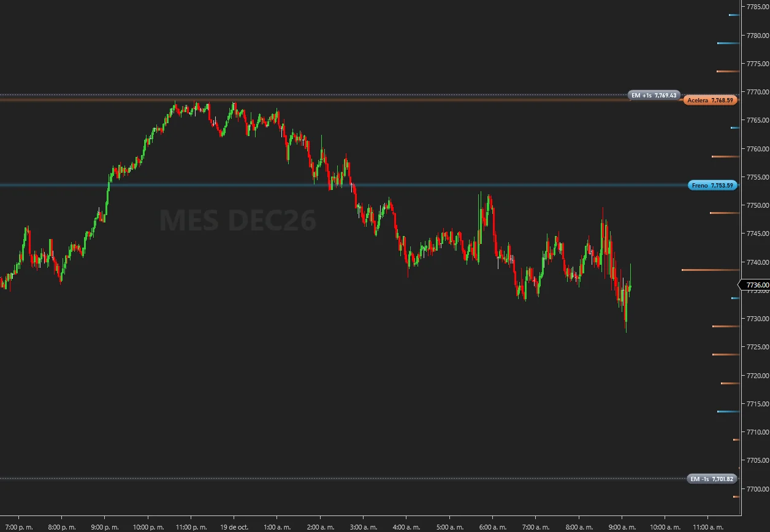Click the dotted EM -1s horizontal line
Viewport: 770px width, 532px height.
[343, 479]
